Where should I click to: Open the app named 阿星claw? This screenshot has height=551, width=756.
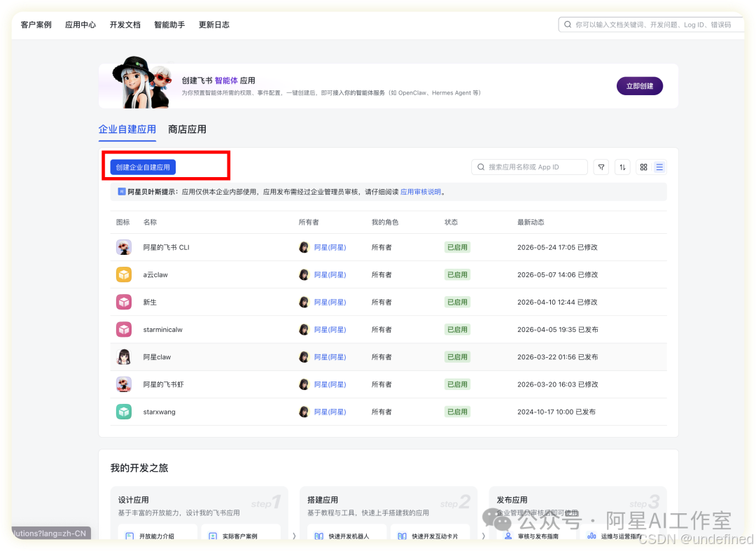pos(157,357)
